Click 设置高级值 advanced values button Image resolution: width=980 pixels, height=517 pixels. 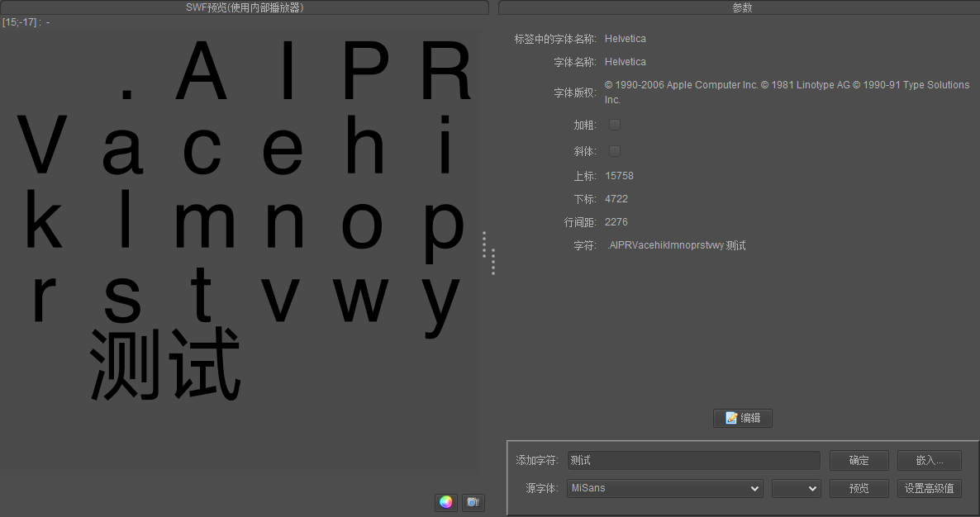coord(930,488)
